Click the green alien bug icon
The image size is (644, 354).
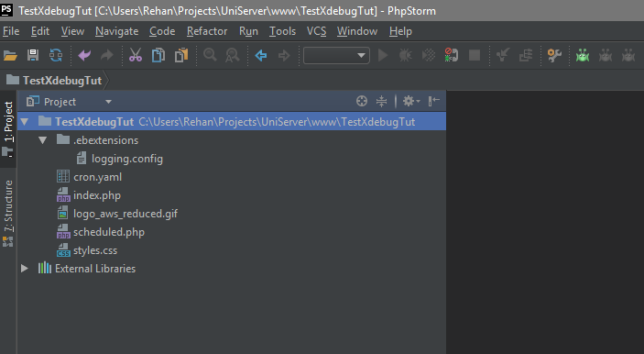(583, 55)
